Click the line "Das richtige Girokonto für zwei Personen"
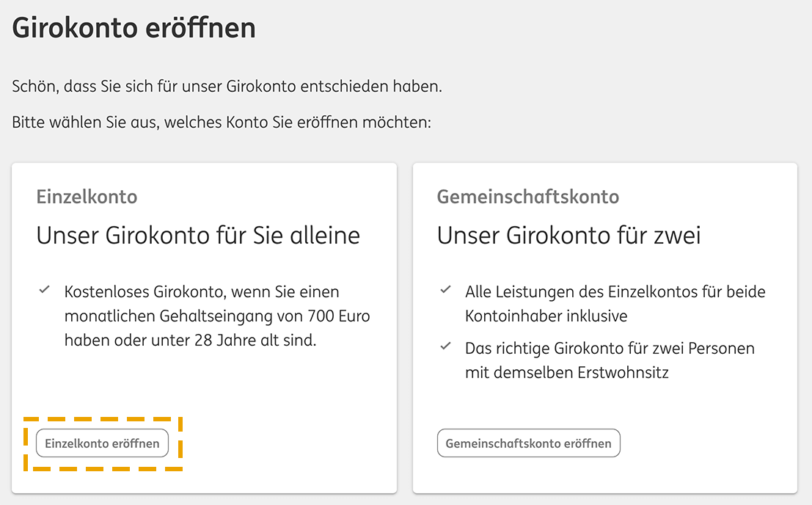This screenshot has width=812, height=505. (x=610, y=349)
